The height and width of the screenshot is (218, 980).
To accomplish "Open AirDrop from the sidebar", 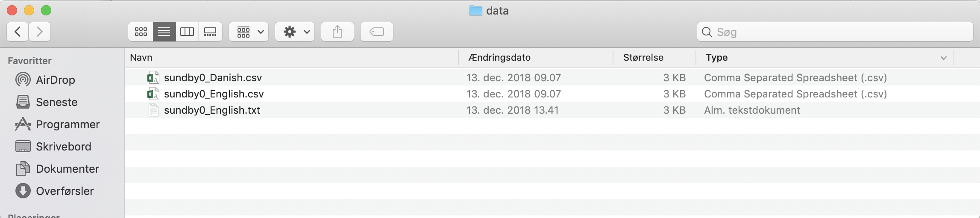I will 55,80.
